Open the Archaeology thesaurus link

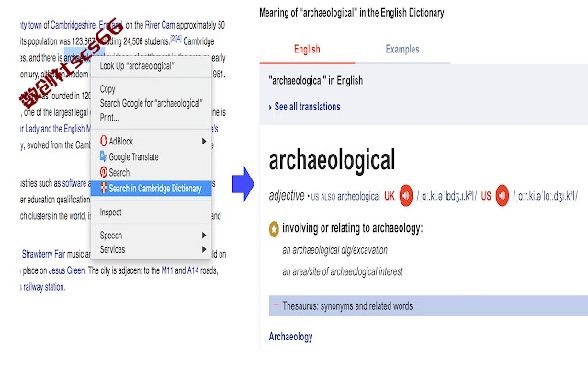[290, 337]
